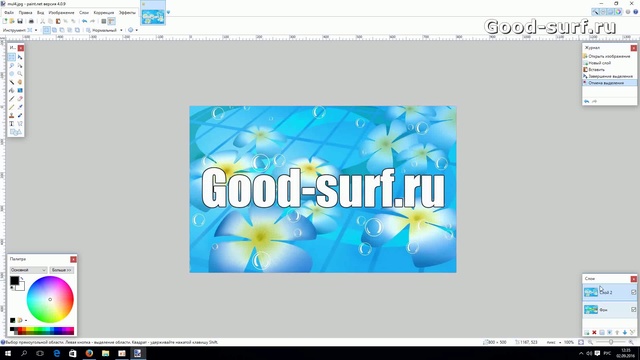Click the Redo arrow in the toolbar

pyautogui.click(x=92, y=21)
